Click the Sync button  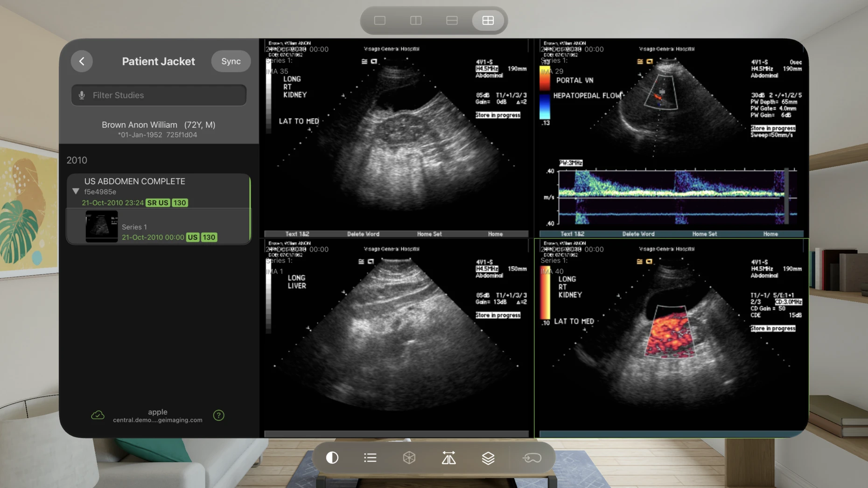231,61
